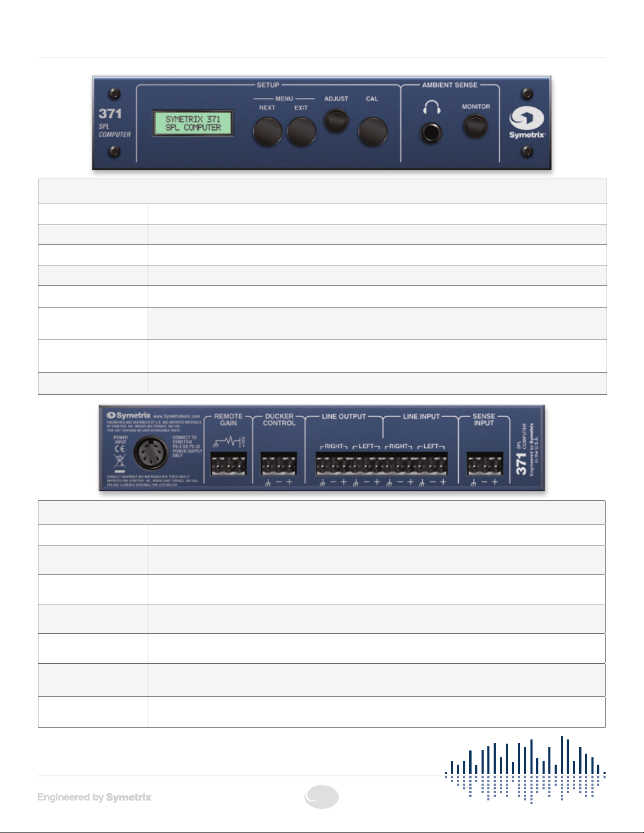Click the Symetrix logo on the rear panel

(128, 415)
